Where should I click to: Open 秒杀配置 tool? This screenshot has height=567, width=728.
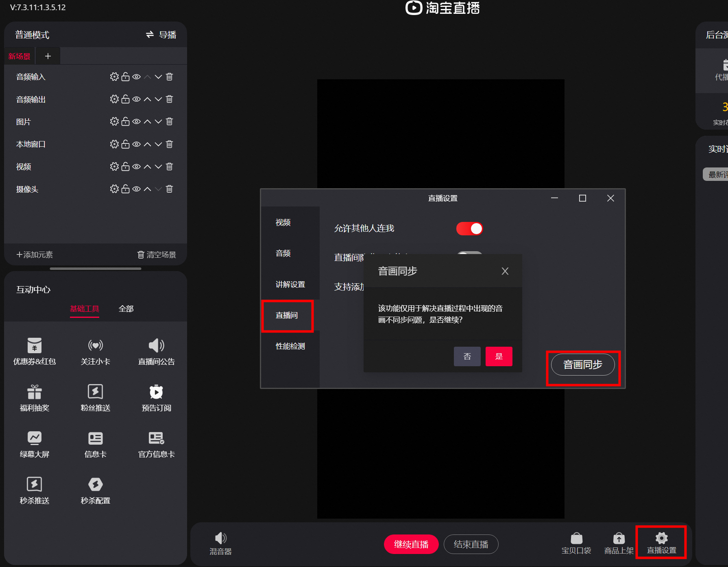coord(96,491)
